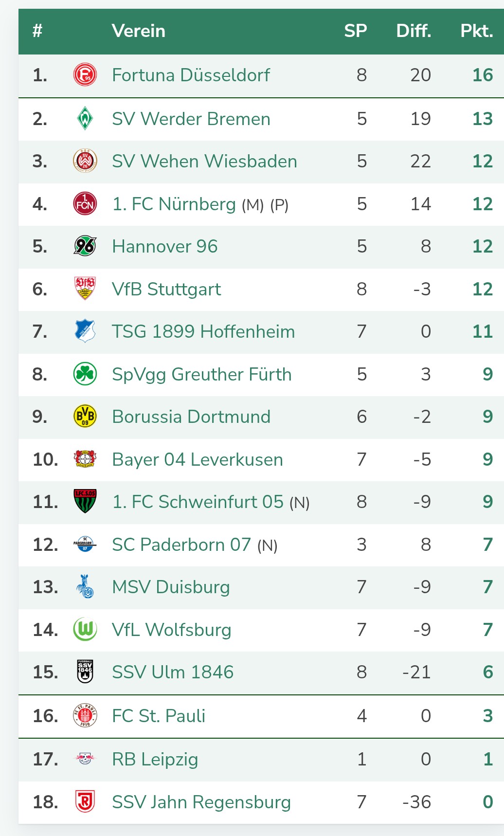Select the Bayer 04 Leverkusen link
The width and height of the screenshot is (504, 836).
click(x=198, y=459)
